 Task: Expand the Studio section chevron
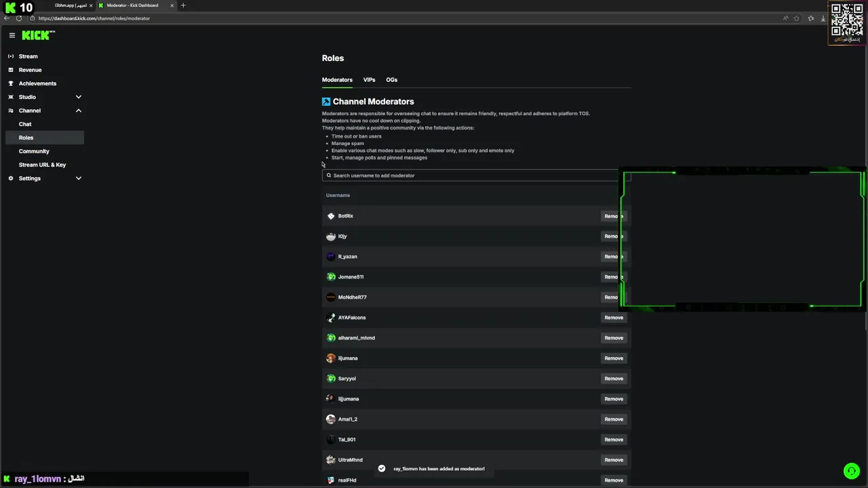coord(79,97)
